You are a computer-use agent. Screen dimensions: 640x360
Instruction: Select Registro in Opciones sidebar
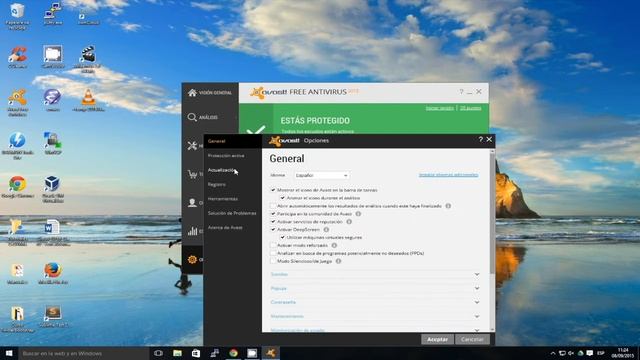click(x=216, y=184)
